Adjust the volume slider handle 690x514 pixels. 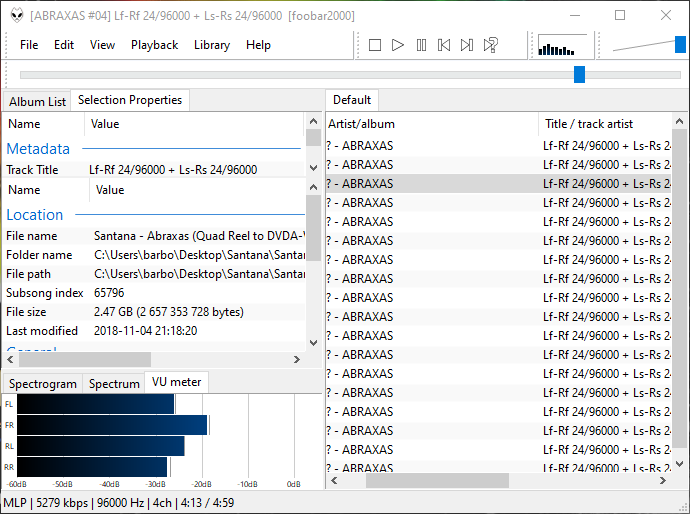coord(680,45)
